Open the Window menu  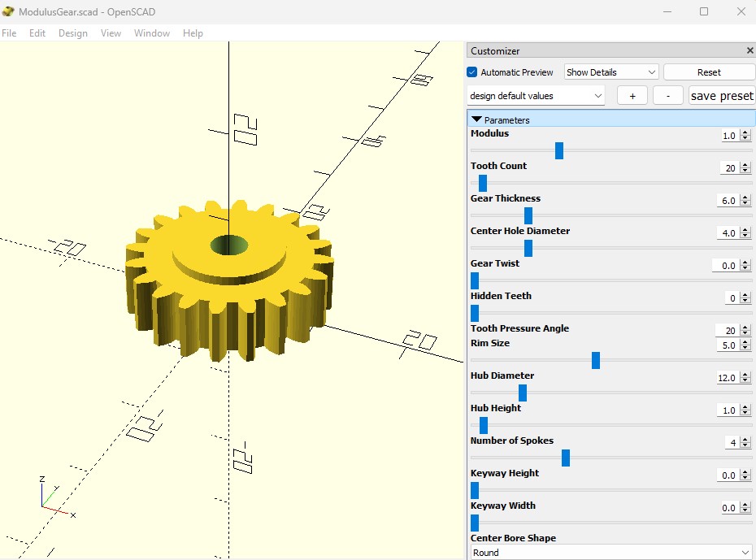(x=151, y=33)
